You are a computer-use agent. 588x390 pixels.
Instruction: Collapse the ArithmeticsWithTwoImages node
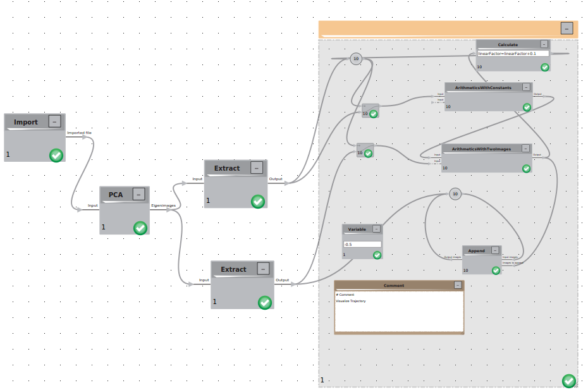526,149
